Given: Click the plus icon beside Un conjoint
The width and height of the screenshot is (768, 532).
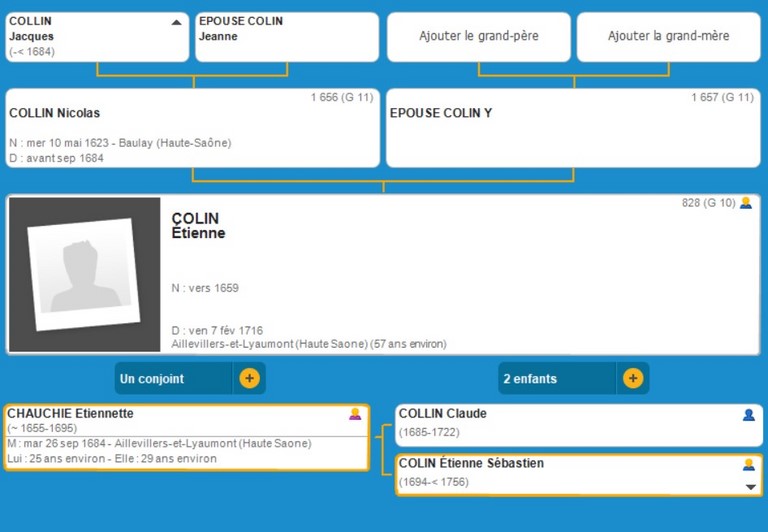Looking at the screenshot, I should click(x=249, y=379).
